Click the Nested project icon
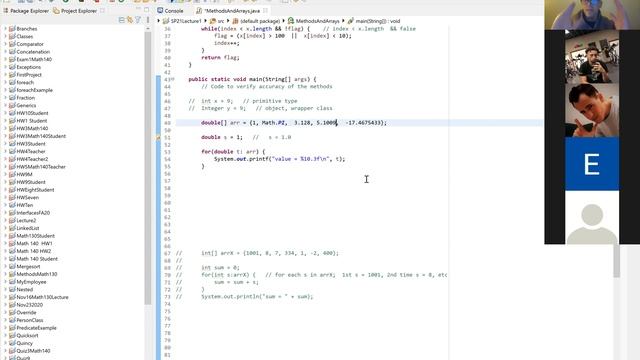The image size is (640, 360). [x=12, y=289]
